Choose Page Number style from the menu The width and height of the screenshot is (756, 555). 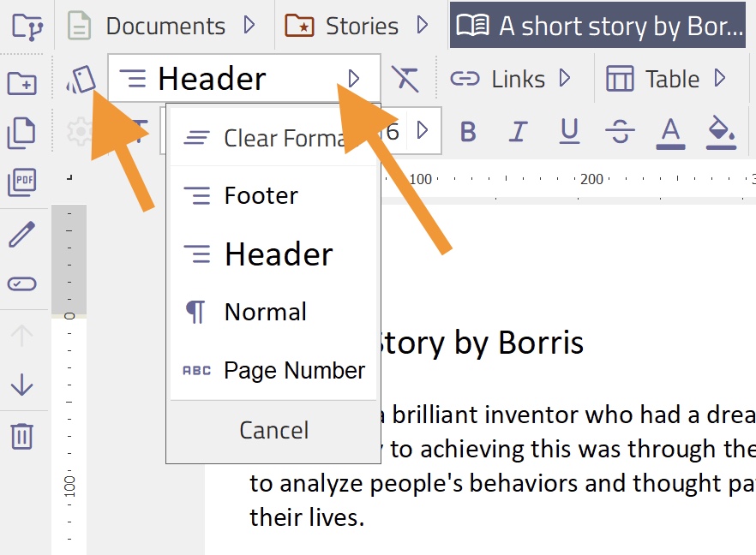click(x=273, y=370)
